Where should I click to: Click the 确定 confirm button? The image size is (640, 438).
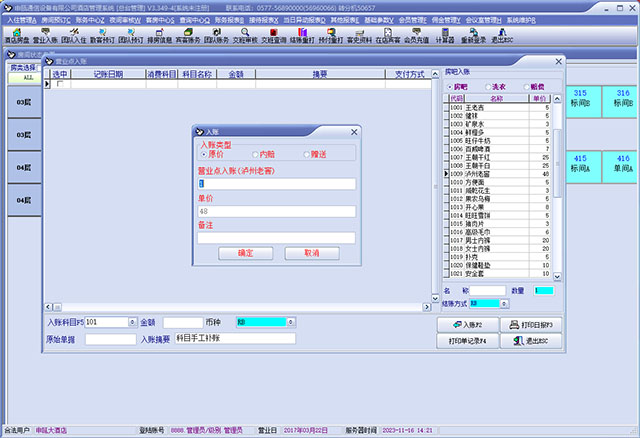point(245,253)
